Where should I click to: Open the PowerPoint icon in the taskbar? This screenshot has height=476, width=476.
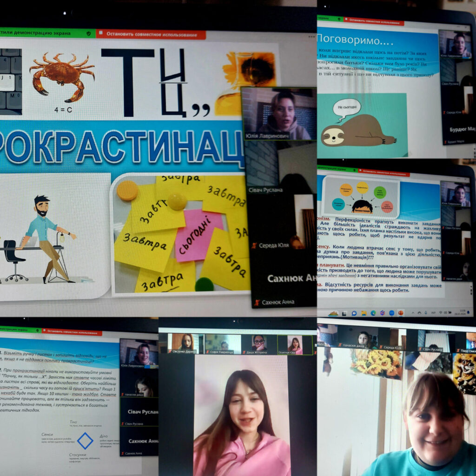[x=401, y=313]
